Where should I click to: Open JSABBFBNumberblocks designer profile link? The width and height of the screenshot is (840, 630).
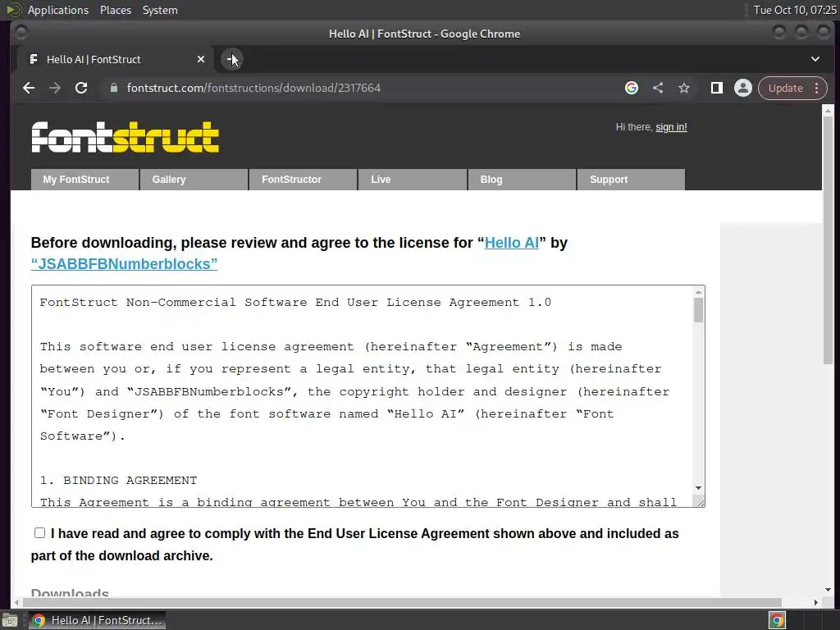point(125,264)
